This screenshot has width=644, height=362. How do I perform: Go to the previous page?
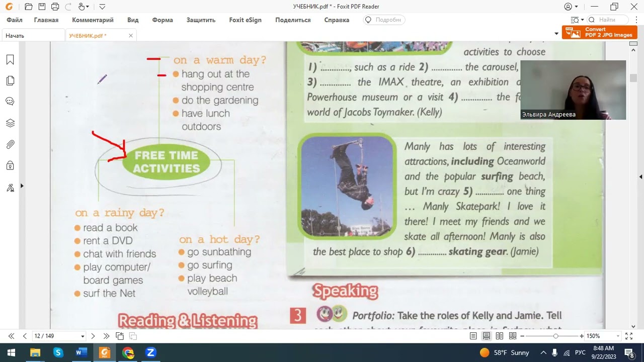[25, 336]
